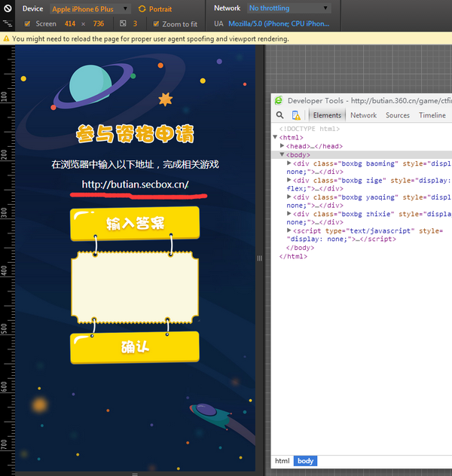Click the 在浏览器中输入以下地址 instruction text
This screenshot has width=452, height=476.
(135, 164)
